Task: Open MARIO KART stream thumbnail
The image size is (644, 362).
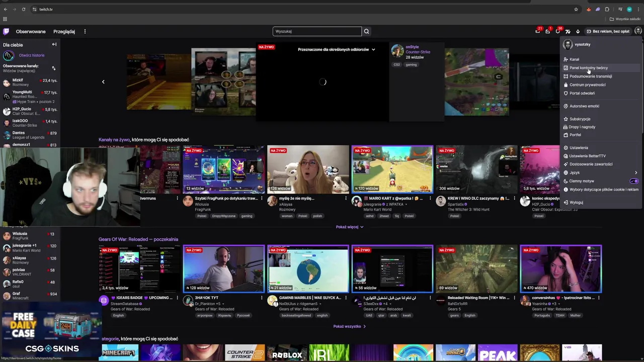Action: (392, 169)
